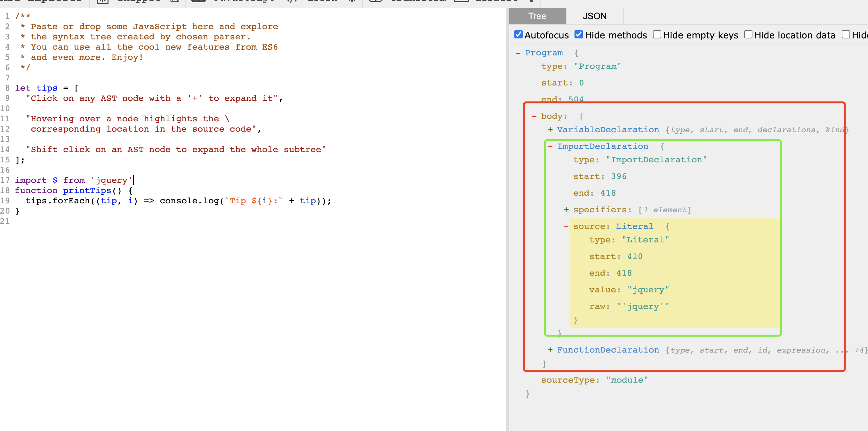Viewport: 868px width, 431px height.
Task: Click the VariableDeclaration node name
Action: click(607, 130)
